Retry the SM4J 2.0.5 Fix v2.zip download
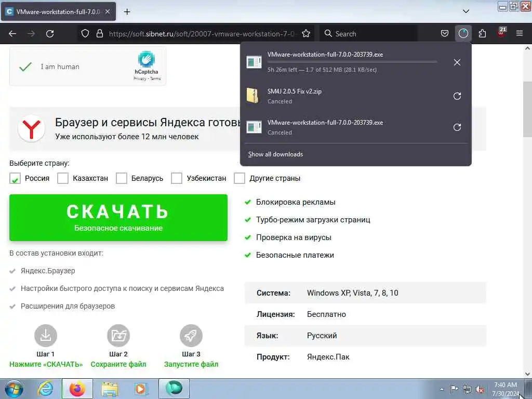Screen dimensions: 532x399 pos(457,96)
